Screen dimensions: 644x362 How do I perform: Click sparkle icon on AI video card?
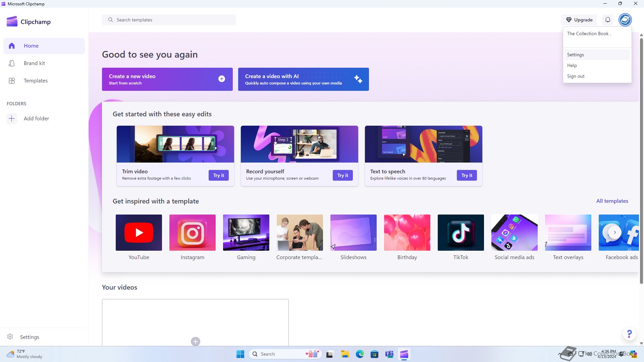[x=358, y=79]
